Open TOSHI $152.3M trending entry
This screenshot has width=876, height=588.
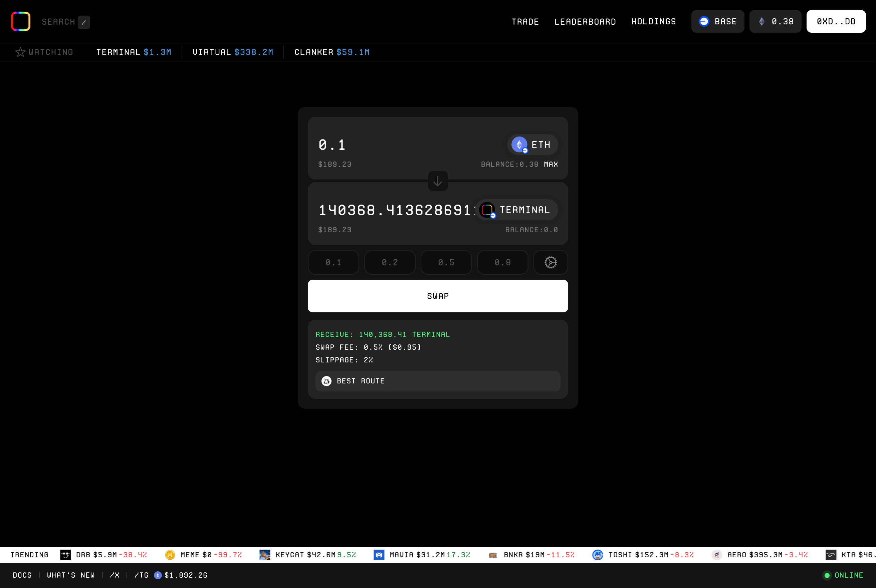pyautogui.click(x=643, y=555)
